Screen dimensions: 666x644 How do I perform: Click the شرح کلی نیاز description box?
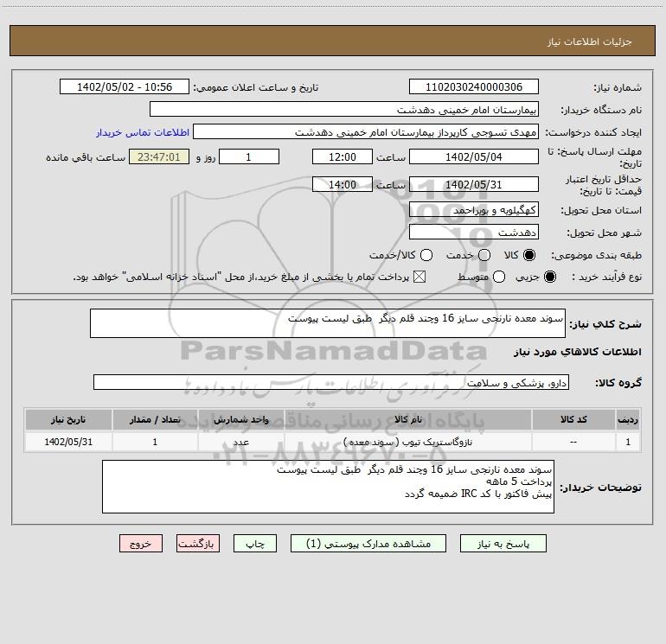point(328,323)
